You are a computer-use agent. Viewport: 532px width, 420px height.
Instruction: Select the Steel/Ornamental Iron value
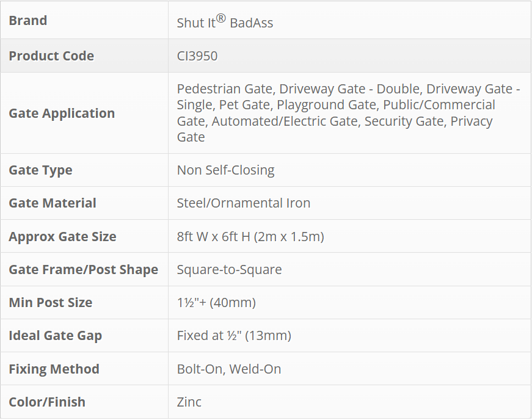coord(244,203)
